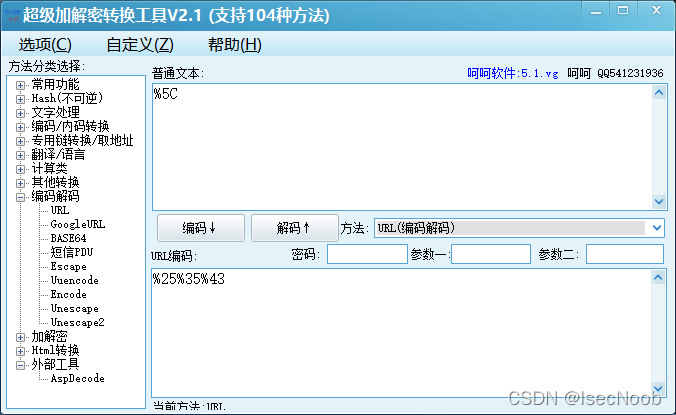The height and width of the screenshot is (415, 676).
Task: Focus the 参数二 input field
Action: pyautogui.click(x=625, y=254)
